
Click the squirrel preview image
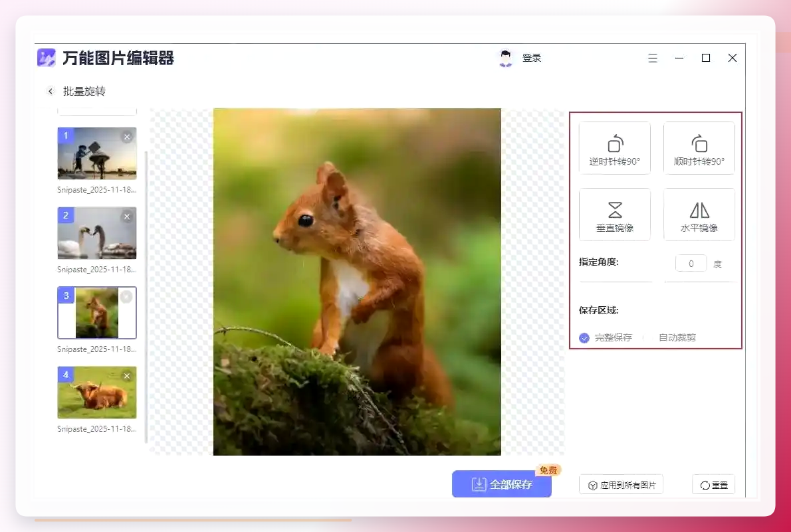coord(357,282)
